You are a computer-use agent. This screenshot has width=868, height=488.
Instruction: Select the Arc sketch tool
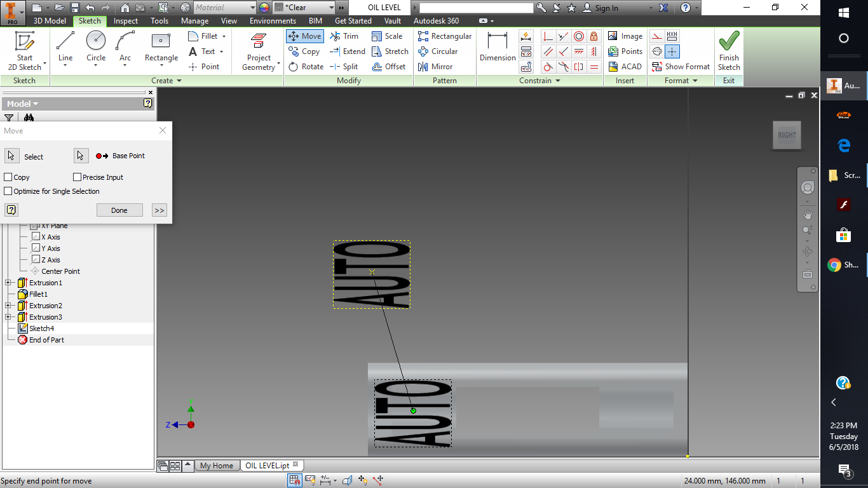tap(125, 47)
